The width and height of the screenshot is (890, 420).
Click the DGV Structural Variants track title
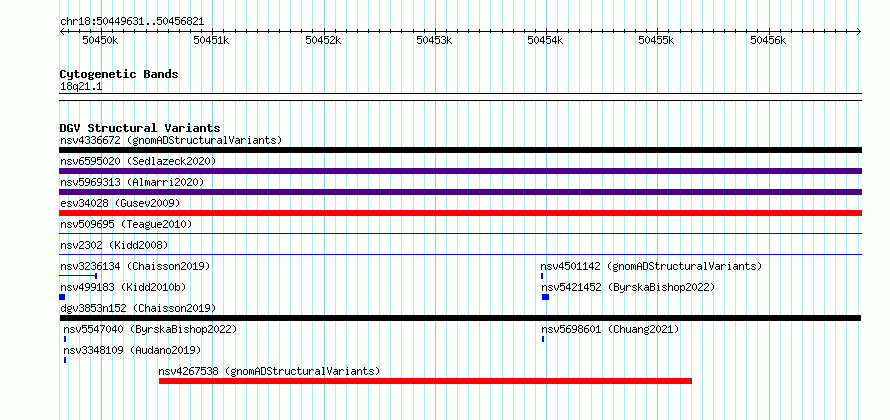tap(140, 128)
